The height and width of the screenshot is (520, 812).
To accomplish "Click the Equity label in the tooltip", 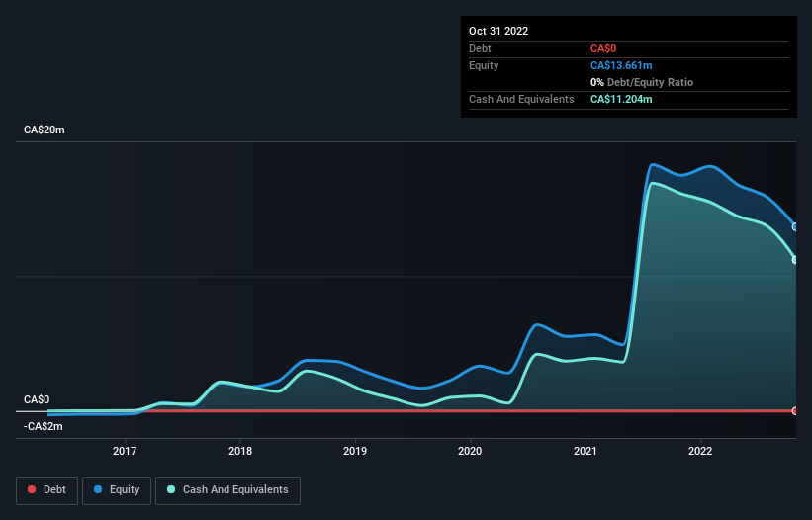I will pyautogui.click(x=484, y=65).
